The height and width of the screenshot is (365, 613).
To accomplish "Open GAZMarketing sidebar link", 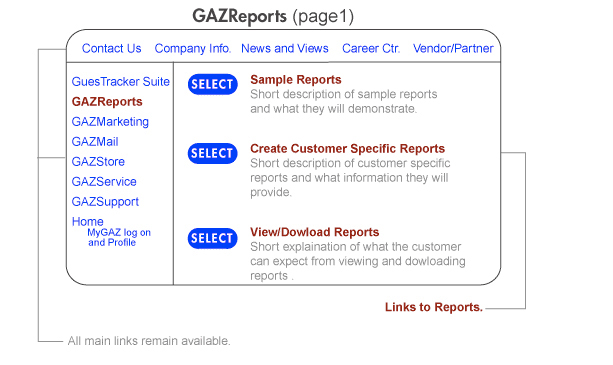I will tap(110, 122).
